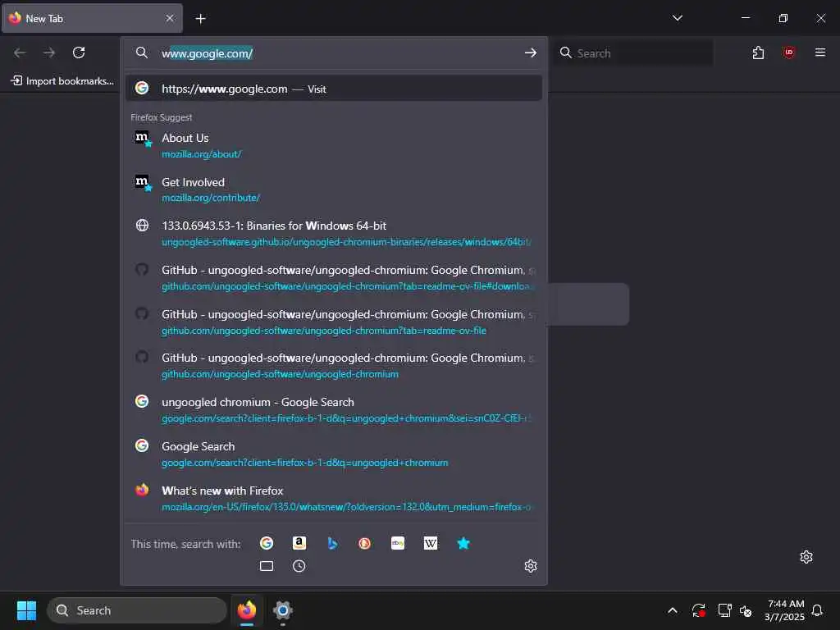This screenshot has height=630, width=840.
Task: Expand the list all tabs chevron
Action: (677, 18)
